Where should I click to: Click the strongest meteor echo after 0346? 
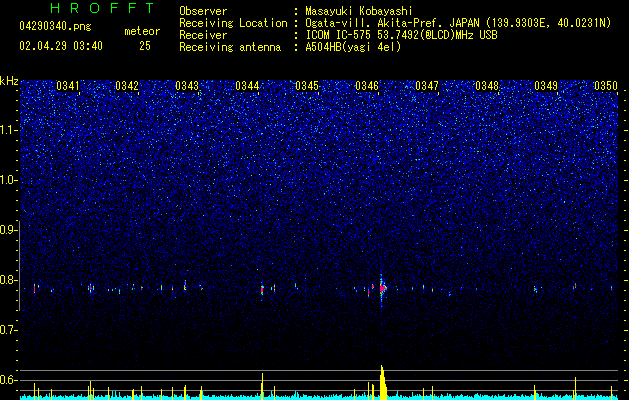click(382, 288)
